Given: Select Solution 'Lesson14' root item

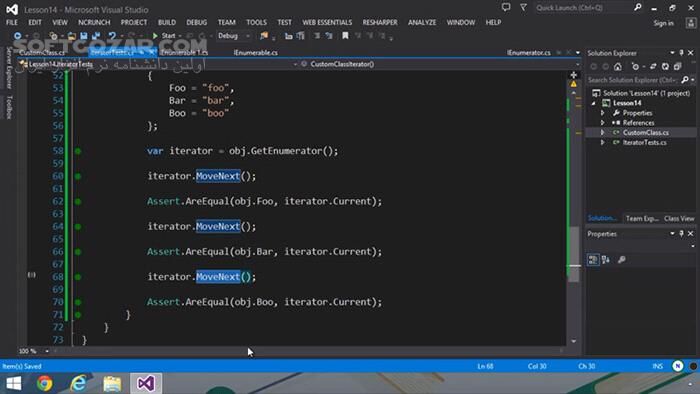Looking at the screenshot, I should tap(641, 93).
